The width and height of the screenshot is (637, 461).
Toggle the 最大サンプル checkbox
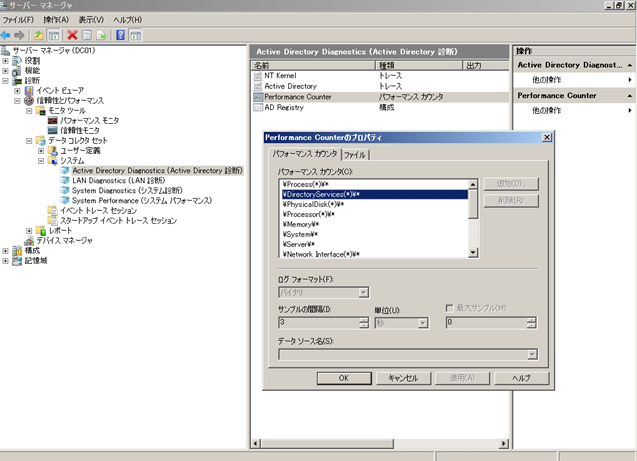tap(450, 309)
